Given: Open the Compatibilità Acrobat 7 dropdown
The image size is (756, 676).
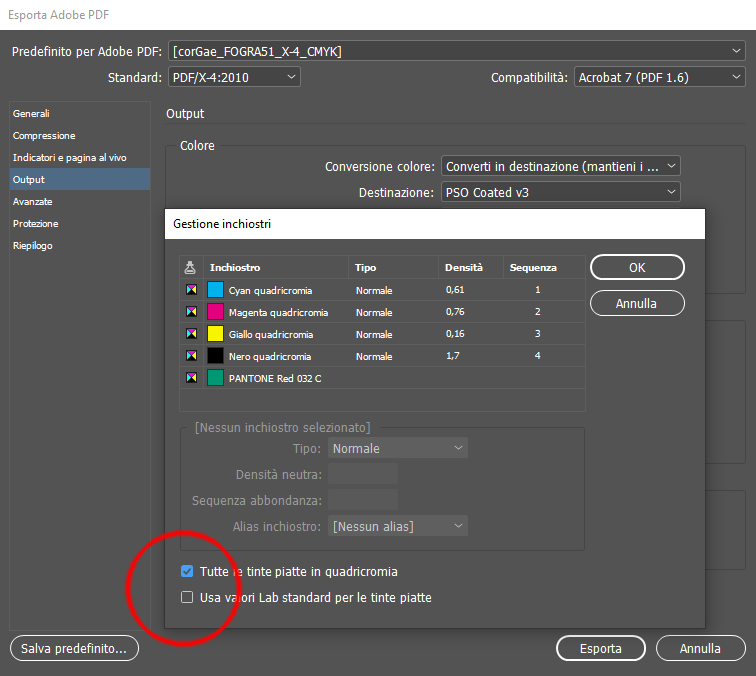Looking at the screenshot, I should [660, 77].
